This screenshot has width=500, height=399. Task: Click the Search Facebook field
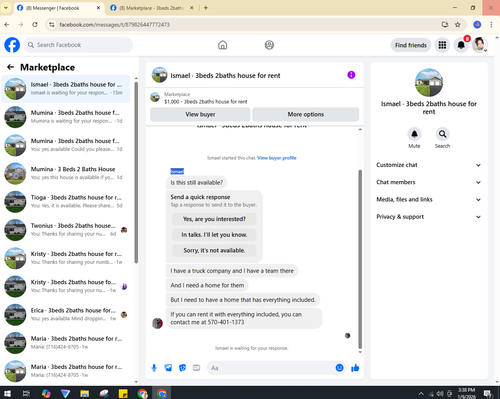click(x=78, y=45)
